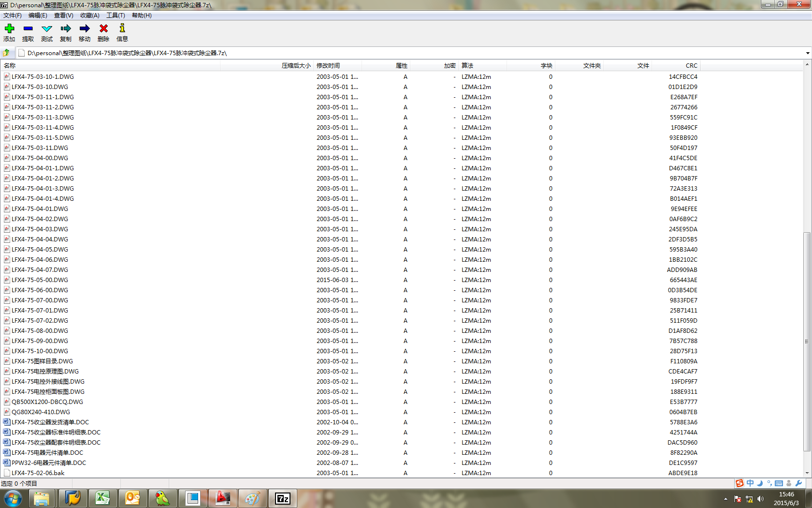
Task: Select the file LFX4-75-04-01-4.DWG
Action: 43,199
